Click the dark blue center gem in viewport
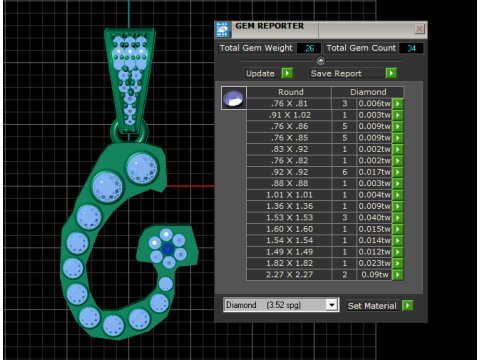Screen dimensions: 480x360 click(168, 249)
